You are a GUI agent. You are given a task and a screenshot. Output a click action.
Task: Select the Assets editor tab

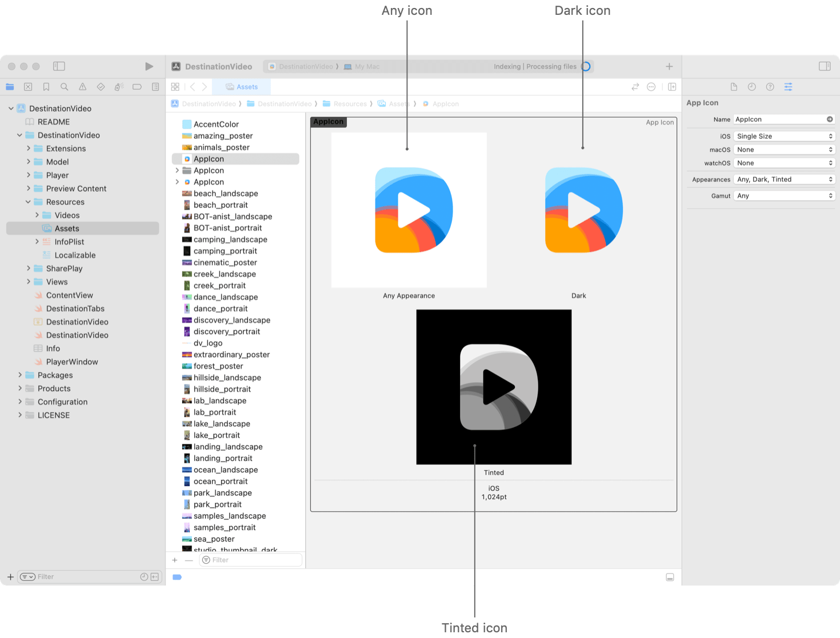tap(241, 87)
